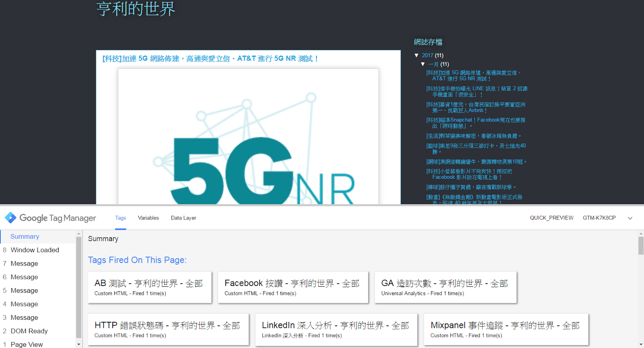Image resolution: width=644 pixels, height=348 pixels.
Task: Open the 5G NR post title link
Action: coord(211,59)
